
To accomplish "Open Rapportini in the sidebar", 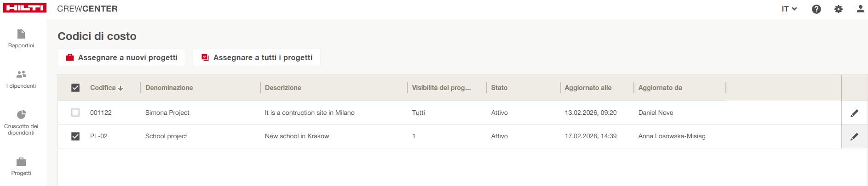I will point(21,39).
